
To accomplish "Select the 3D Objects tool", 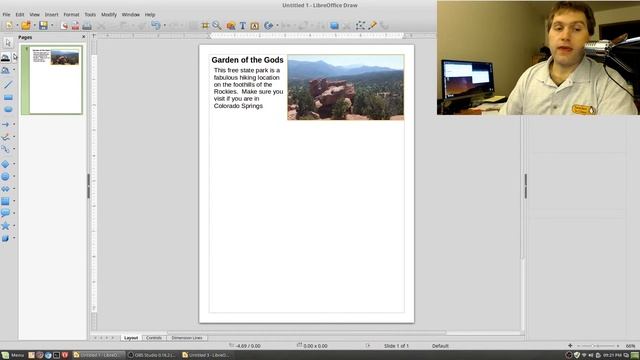I will tap(5, 238).
